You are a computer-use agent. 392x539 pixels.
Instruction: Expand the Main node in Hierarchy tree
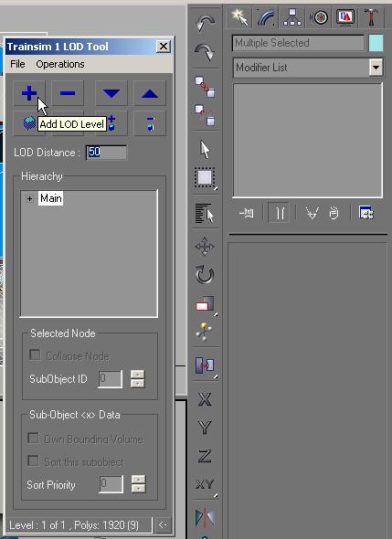click(29, 198)
